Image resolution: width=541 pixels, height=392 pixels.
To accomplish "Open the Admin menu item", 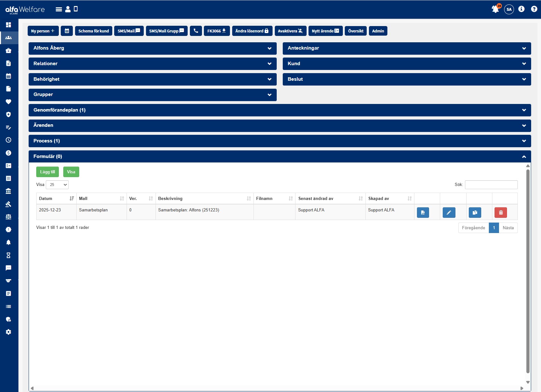I will click(378, 31).
